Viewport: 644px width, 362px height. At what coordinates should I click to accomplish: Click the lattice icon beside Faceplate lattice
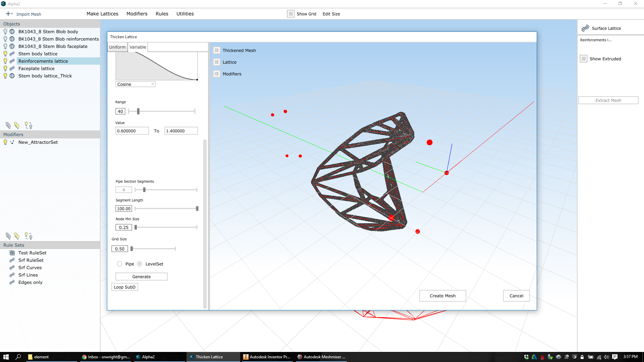(12, 68)
